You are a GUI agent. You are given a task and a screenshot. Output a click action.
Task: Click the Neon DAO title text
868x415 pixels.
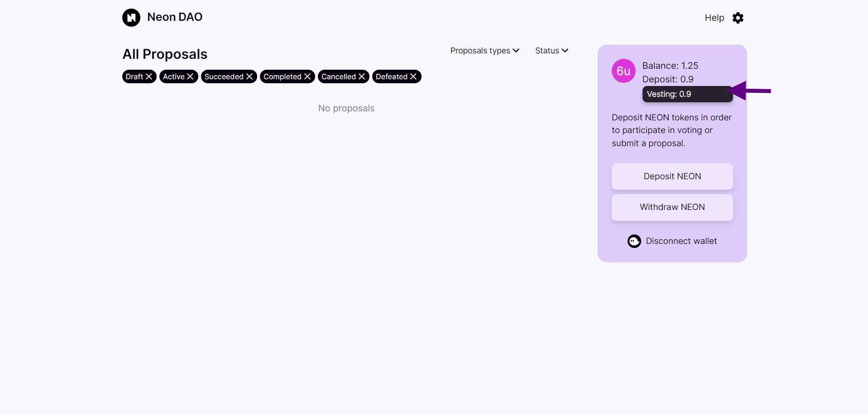(175, 17)
